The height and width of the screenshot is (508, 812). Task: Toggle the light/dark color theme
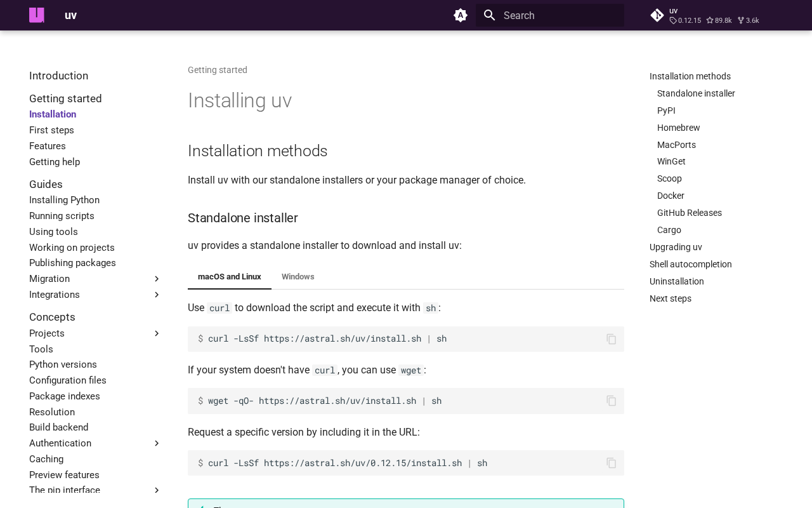pyautogui.click(x=461, y=15)
